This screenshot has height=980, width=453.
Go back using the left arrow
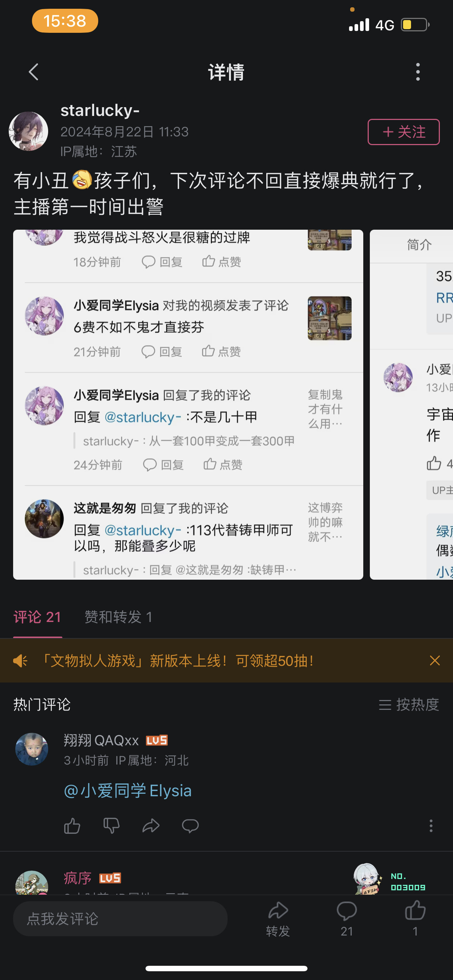[34, 72]
